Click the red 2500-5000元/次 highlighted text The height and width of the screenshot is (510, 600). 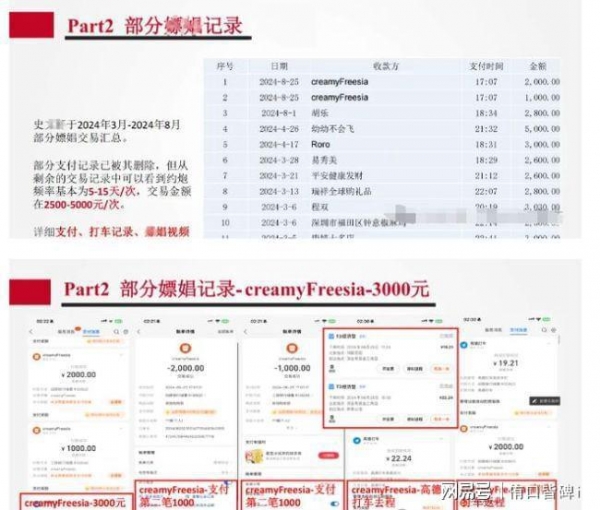(75, 203)
